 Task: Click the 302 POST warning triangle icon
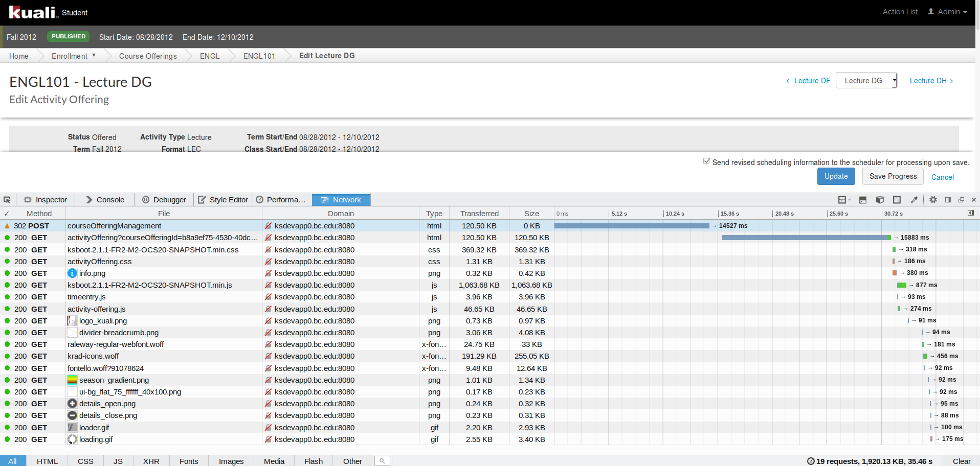(x=7, y=226)
